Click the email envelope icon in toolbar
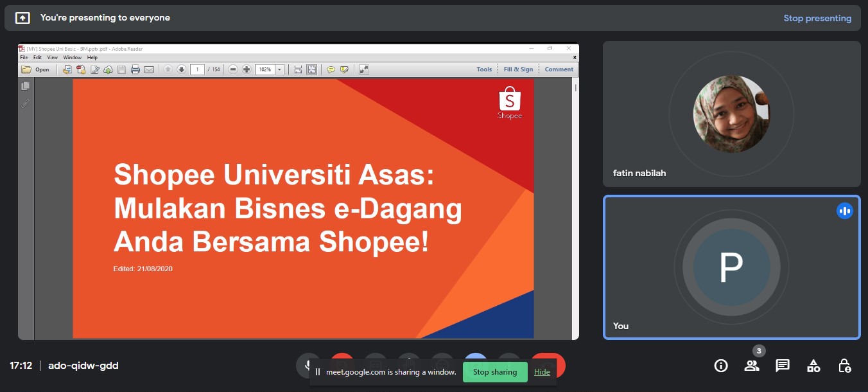Screen dimensions: 868x392 point(149,69)
